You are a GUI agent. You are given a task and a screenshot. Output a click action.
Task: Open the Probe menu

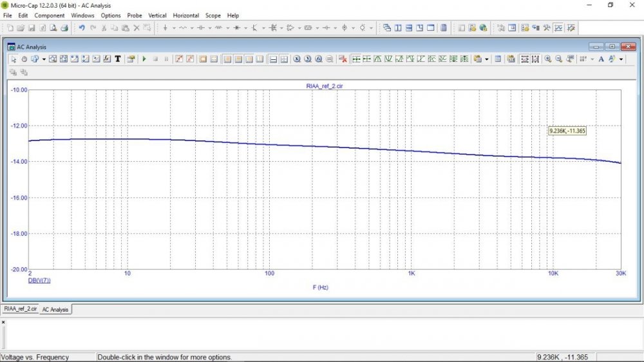tap(134, 15)
